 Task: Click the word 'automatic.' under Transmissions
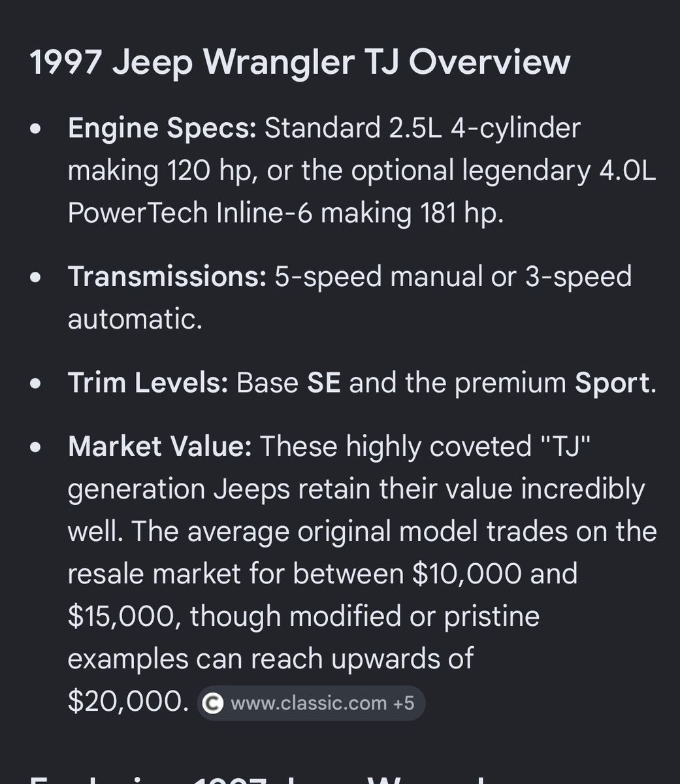tap(135, 319)
